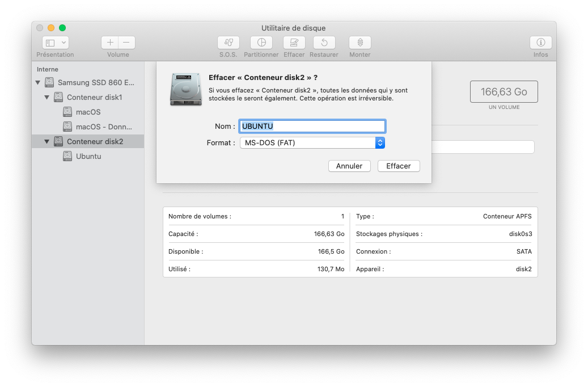Click the 166,5 Go Disponible value
The image size is (588, 387).
point(331,251)
